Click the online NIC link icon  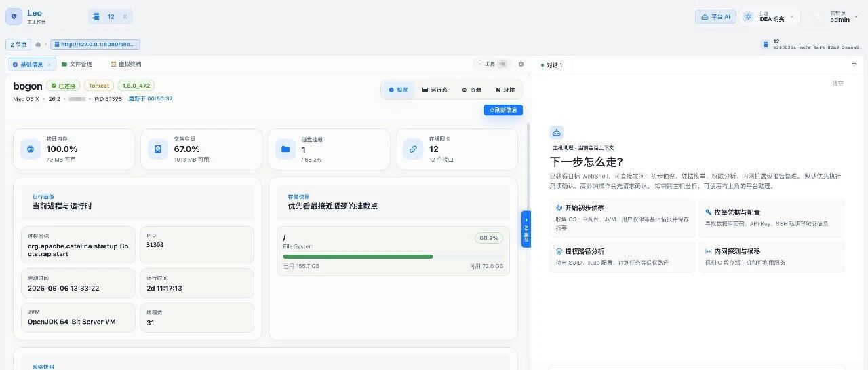pos(413,149)
